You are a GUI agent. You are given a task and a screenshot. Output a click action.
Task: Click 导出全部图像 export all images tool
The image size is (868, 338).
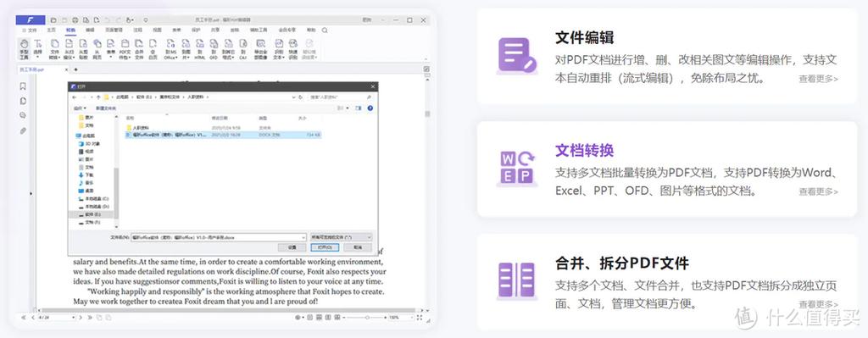point(261,49)
